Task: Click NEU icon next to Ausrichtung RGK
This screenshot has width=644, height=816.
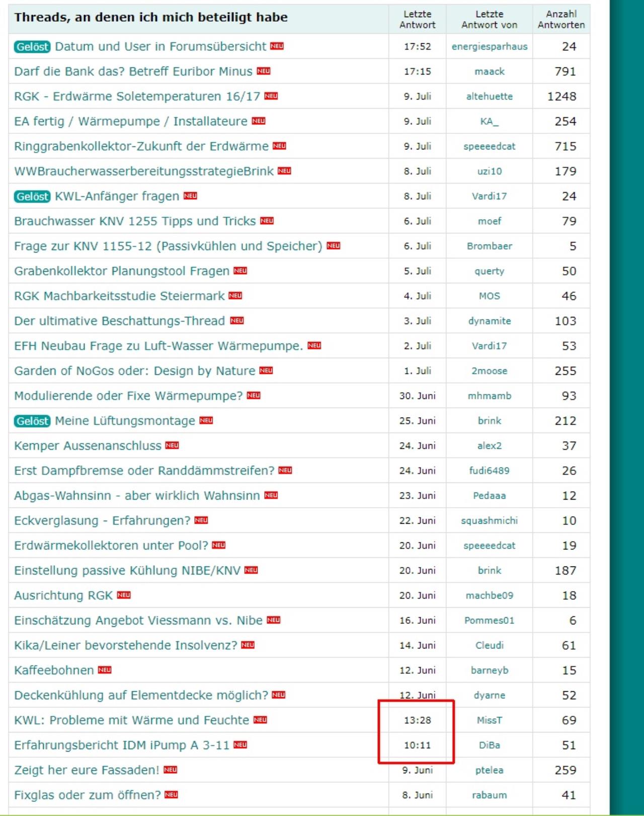Action: (x=124, y=595)
